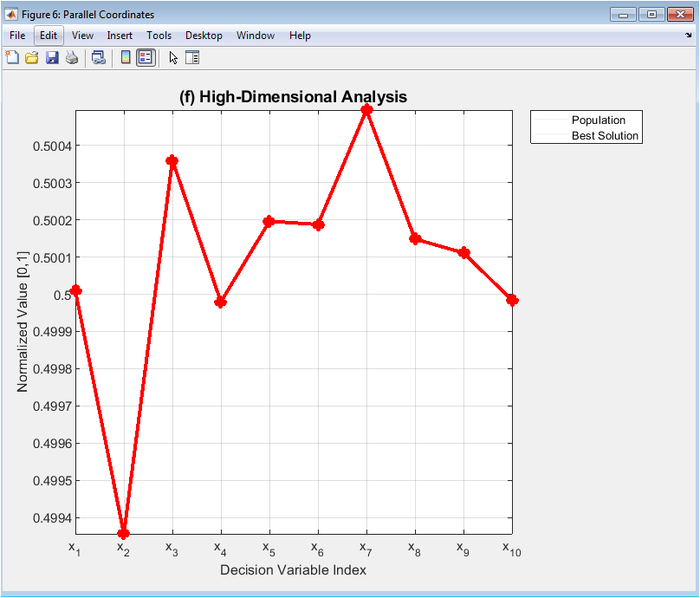Click the Help menu
The height and width of the screenshot is (598, 700).
pyautogui.click(x=300, y=36)
